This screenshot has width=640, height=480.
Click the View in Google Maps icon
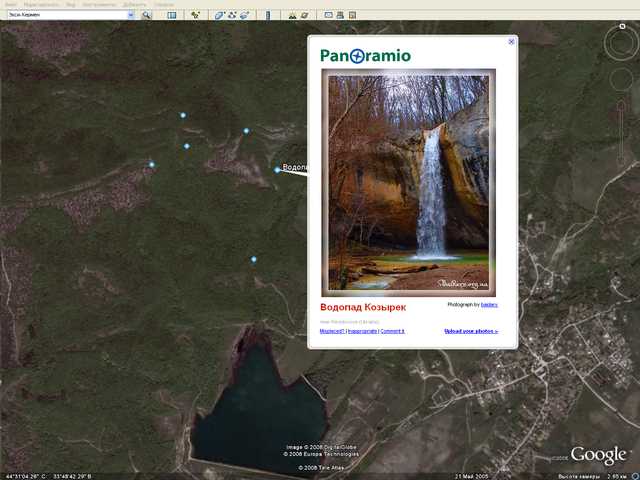(354, 16)
